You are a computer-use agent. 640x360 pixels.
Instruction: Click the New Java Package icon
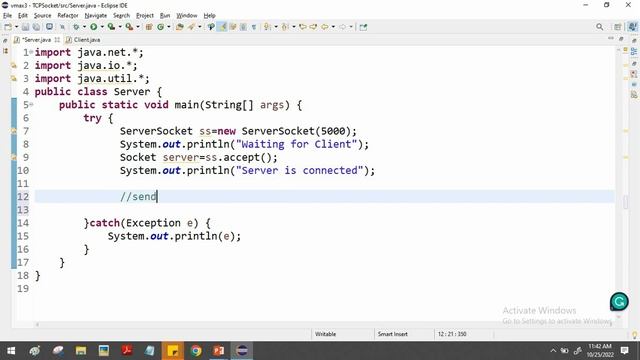(x=149, y=27)
